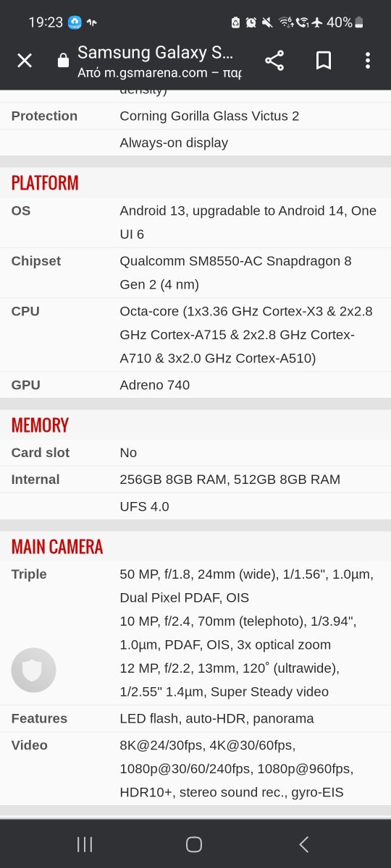The height and width of the screenshot is (868, 391).
Task: Open recent apps via navigation bar
Action: (x=85, y=843)
